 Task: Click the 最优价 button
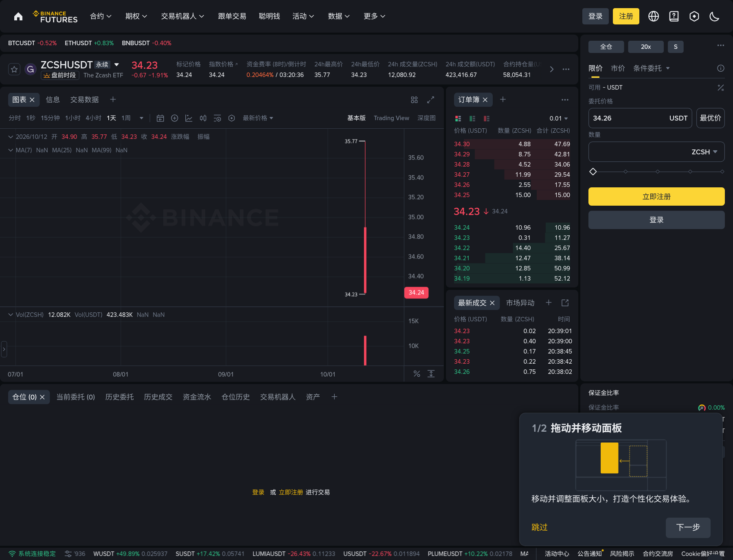tap(710, 118)
